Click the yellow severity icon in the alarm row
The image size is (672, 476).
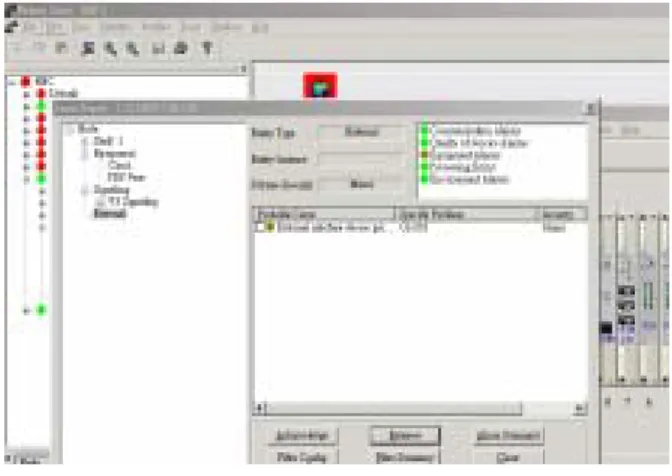point(270,227)
